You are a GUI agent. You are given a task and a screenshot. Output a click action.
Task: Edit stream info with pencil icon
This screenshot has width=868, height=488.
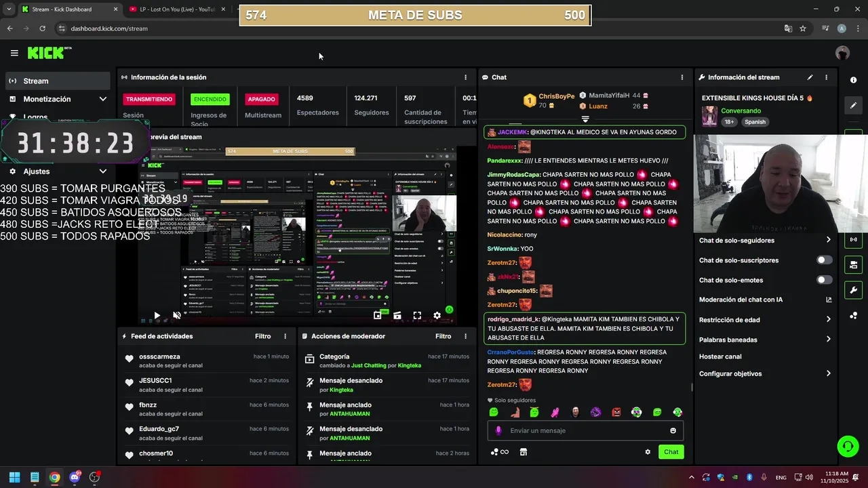click(x=810, y=77)
